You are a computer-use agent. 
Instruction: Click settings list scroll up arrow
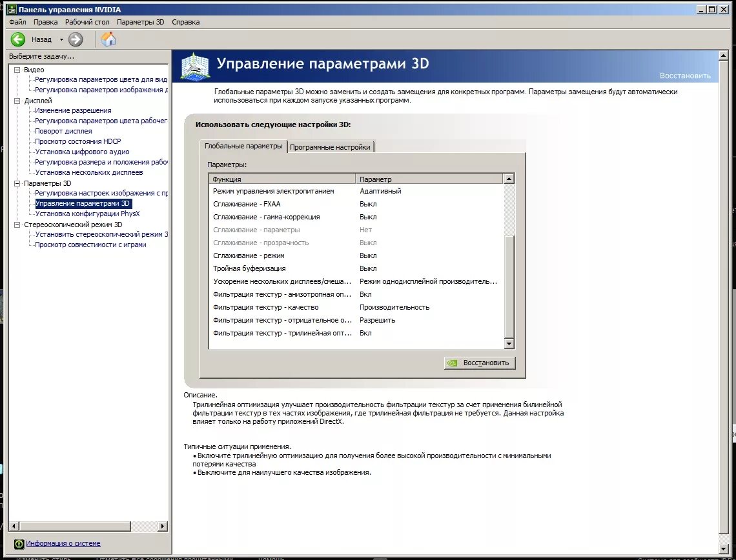click(509, 179)
